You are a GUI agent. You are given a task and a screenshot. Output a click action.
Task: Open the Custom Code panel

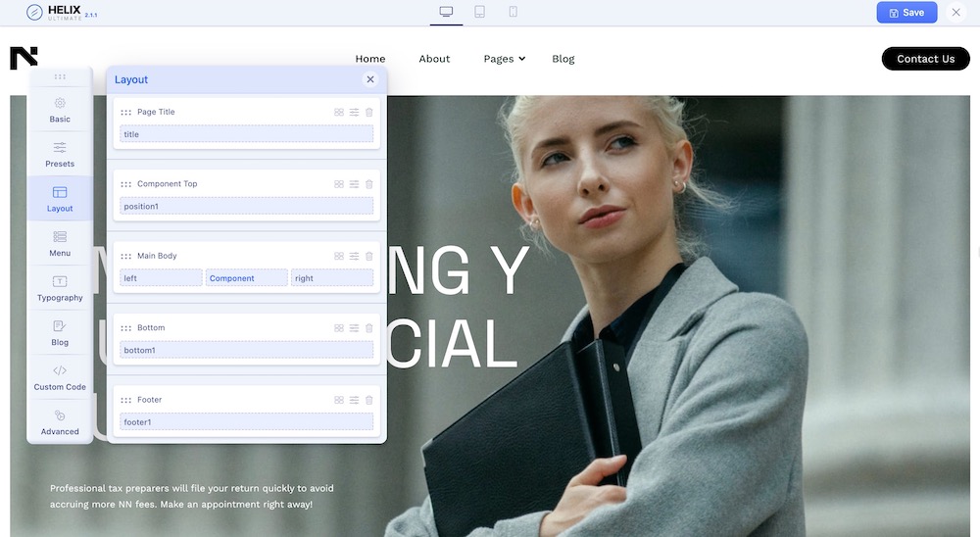pyautogui.click(x=60, y=377)
